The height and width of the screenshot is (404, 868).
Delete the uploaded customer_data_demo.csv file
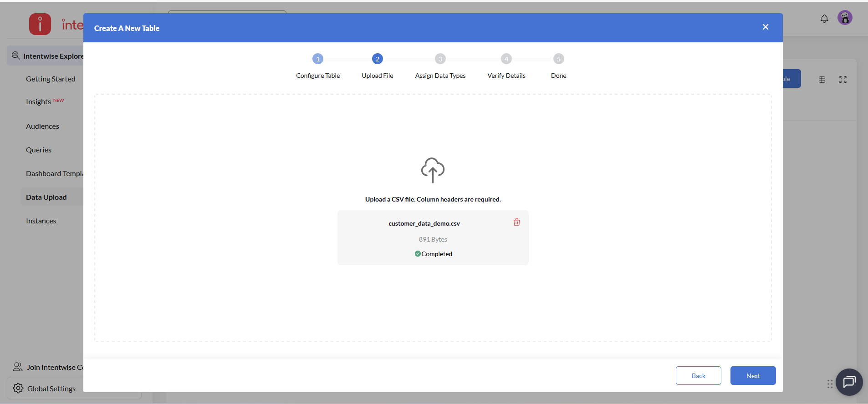516,222
